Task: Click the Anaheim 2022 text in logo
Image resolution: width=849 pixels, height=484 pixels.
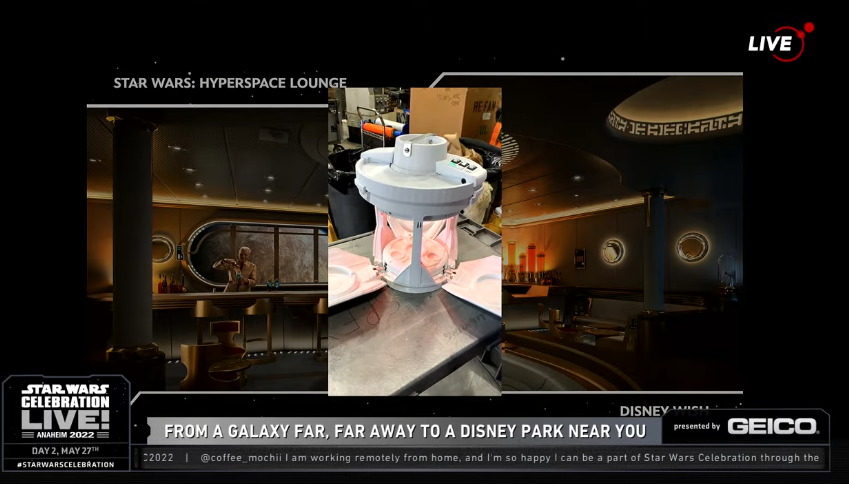Action: click(65, 434)
